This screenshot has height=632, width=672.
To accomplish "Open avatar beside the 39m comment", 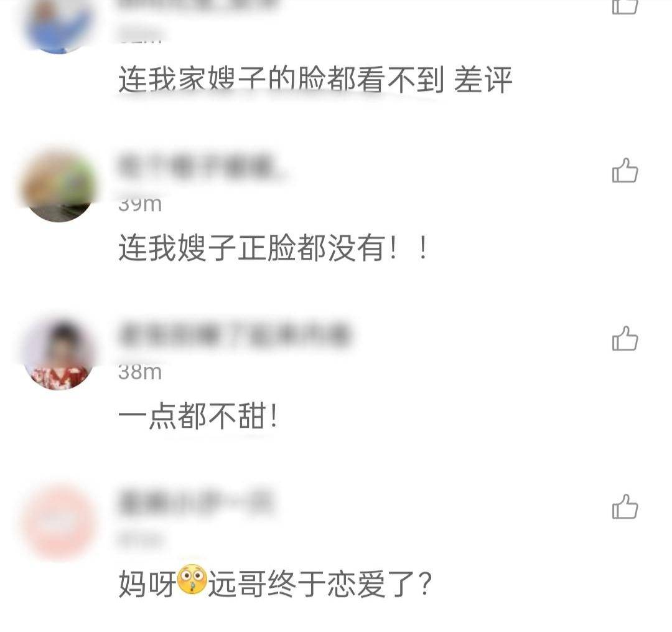I will pyautogui.click(x=58, y=187).
